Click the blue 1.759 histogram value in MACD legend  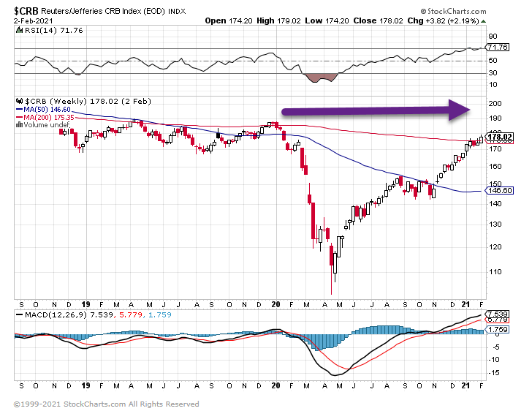click(x=160, y=315)
